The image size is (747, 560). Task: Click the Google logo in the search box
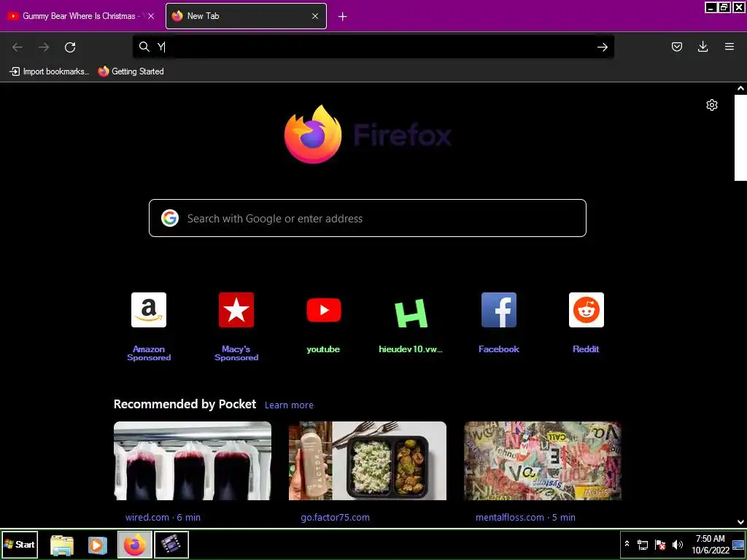(169, 218)
